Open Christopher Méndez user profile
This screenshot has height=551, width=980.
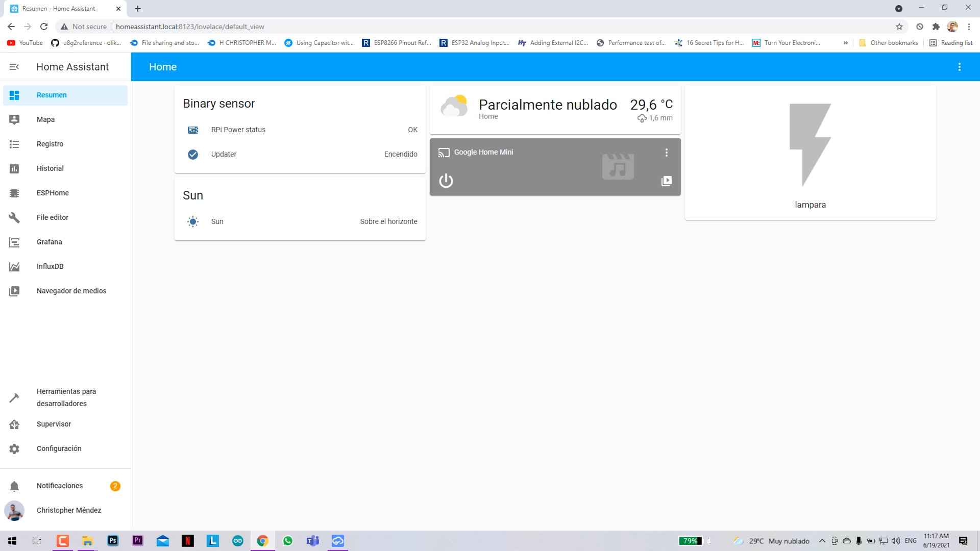coord(68,510)
